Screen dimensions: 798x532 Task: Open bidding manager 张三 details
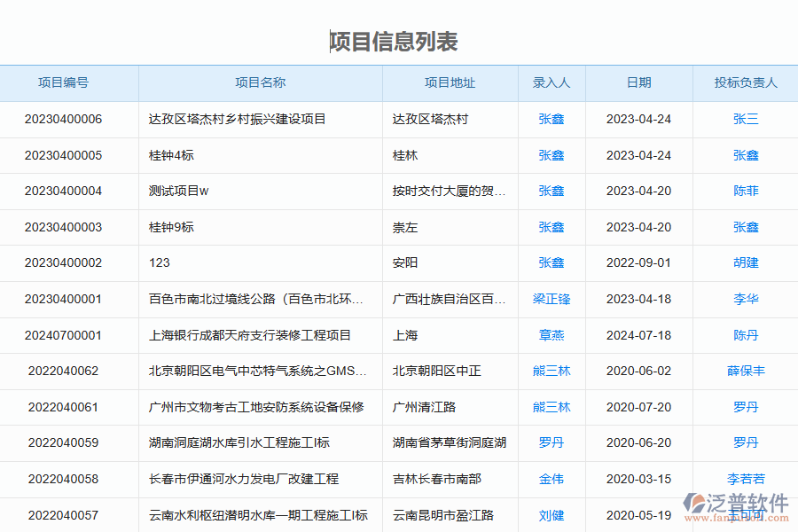click(745, 119)
